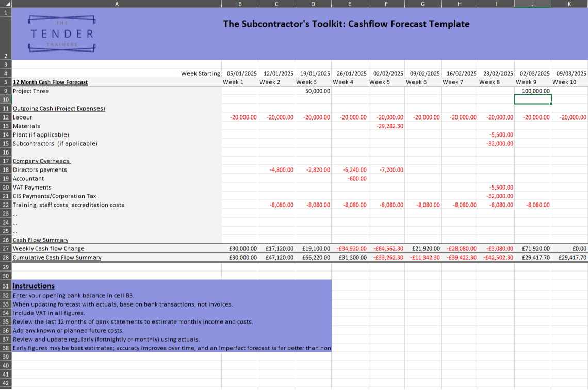Click the Instructions heading cell
Image resolution: width=588 pixels, height=390 pixels.
[33, 286]
